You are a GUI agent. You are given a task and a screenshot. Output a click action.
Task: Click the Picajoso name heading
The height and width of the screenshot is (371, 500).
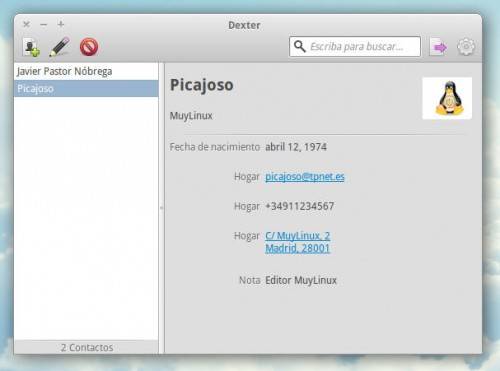click(202, 85)
